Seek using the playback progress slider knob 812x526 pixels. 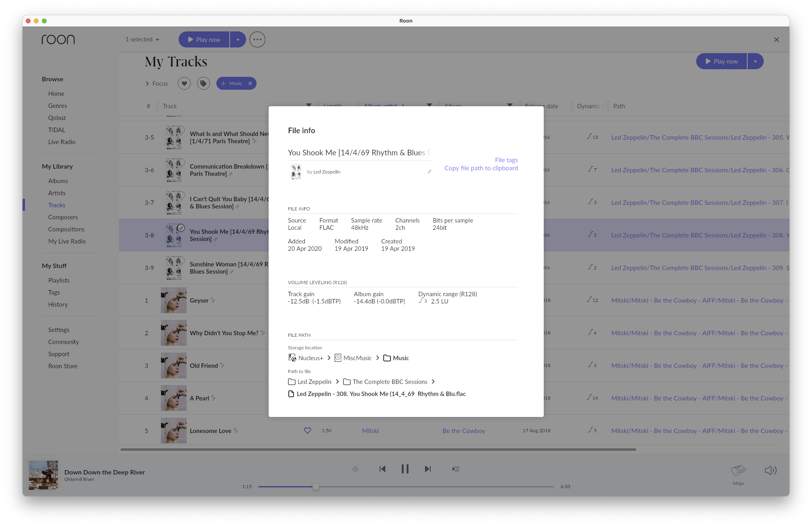coord(316,487)
